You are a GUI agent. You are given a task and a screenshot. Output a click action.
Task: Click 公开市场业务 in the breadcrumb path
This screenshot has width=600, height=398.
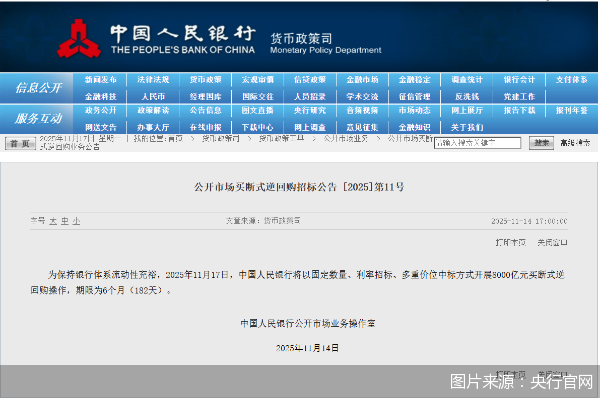point(346,138)
